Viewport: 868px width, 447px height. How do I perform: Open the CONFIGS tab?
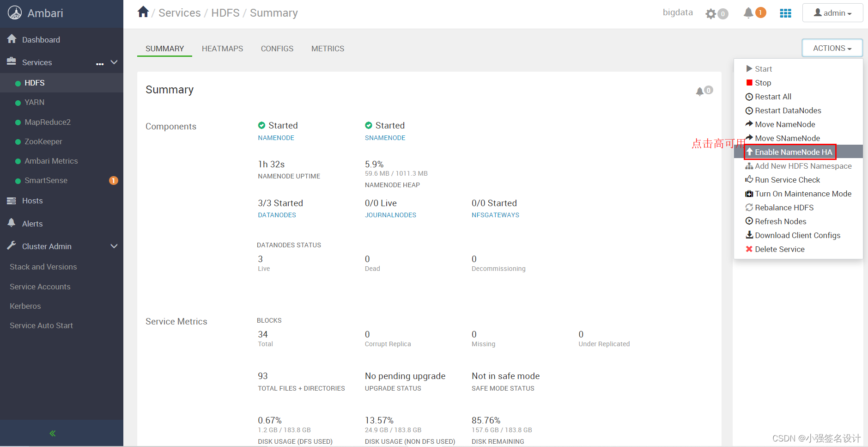pos(277,49)
